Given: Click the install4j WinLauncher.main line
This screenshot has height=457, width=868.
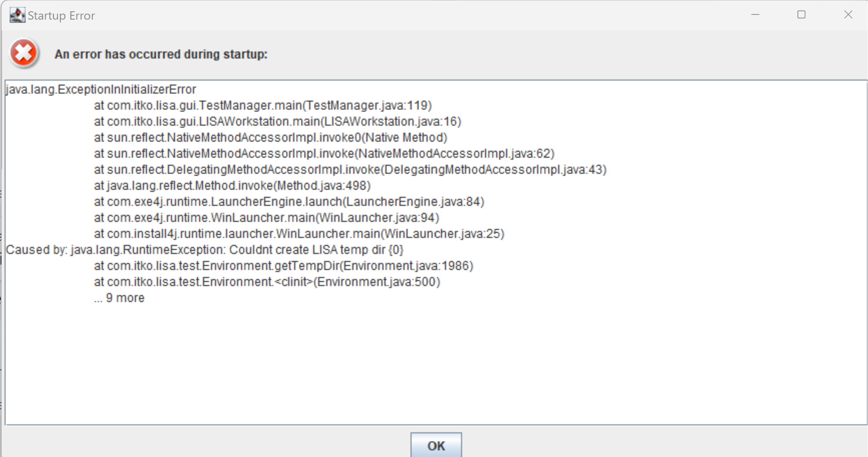Looking at the screenshot, I should (x=299, y=234).
